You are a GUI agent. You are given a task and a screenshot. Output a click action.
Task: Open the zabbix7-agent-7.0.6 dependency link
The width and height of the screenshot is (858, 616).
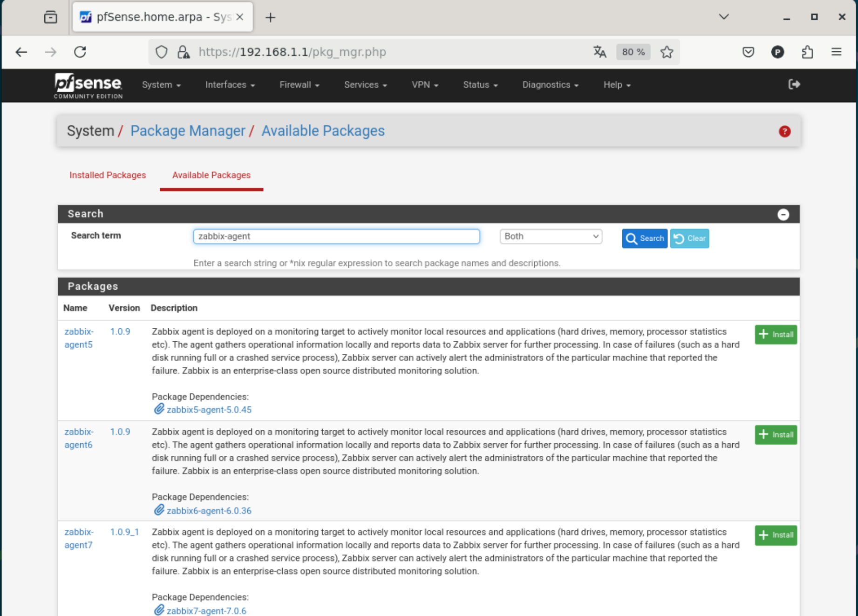coord(206,610)
